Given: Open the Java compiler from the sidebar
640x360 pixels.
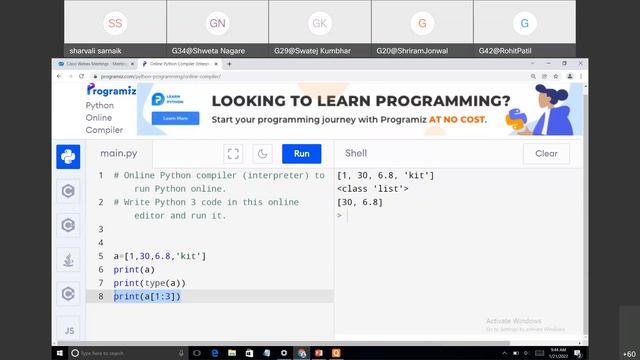Looking at the screenshot, I should pos(68,260).
